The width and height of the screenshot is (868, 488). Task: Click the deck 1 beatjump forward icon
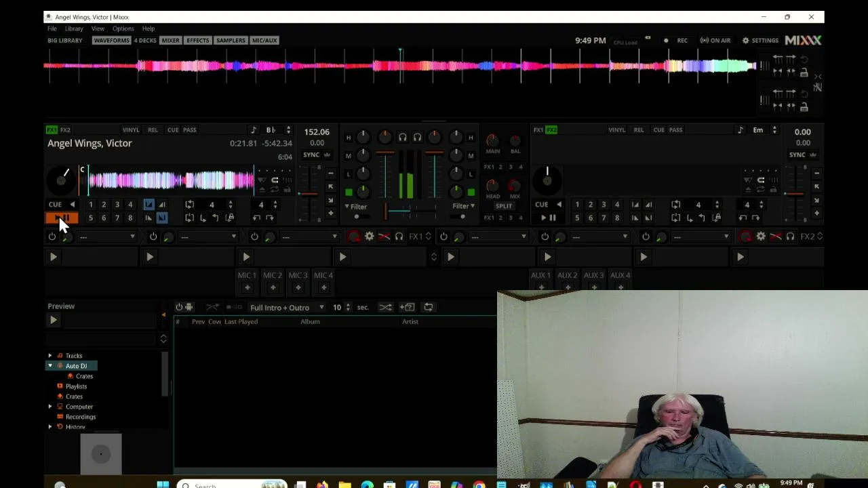[x=270, y=218]
